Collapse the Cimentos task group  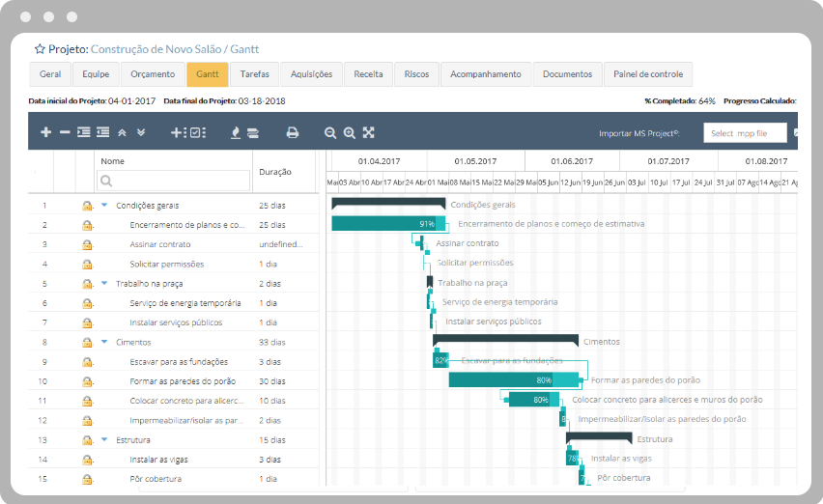(104, 342)
